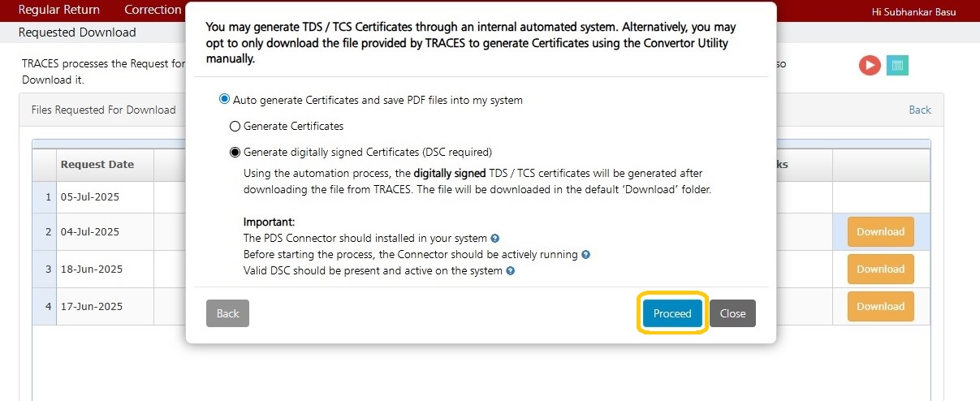Click the gray Back button in dialog
This screenshot has height=401, width=980.
click(x=227, y=313)
